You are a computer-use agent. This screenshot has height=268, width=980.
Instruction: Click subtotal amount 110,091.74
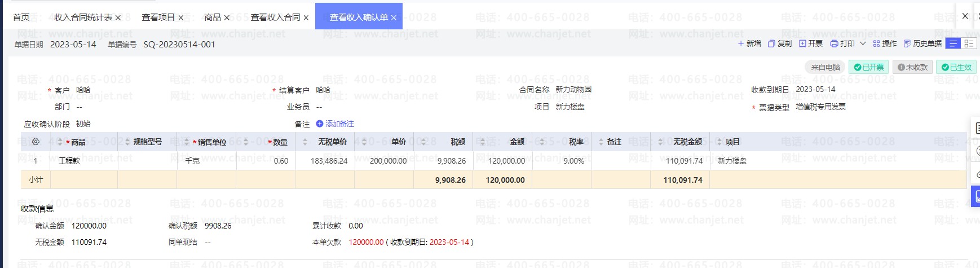pos(683,180)
